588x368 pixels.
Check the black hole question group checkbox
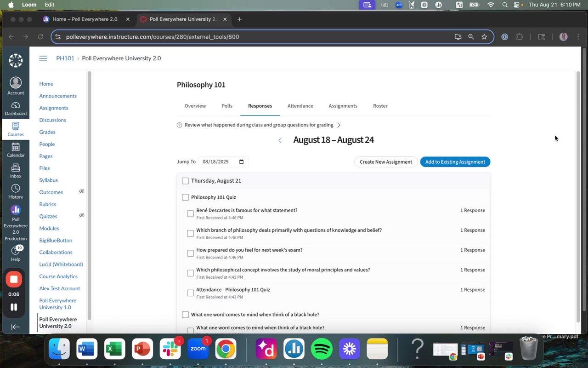[x=185, y=315]
